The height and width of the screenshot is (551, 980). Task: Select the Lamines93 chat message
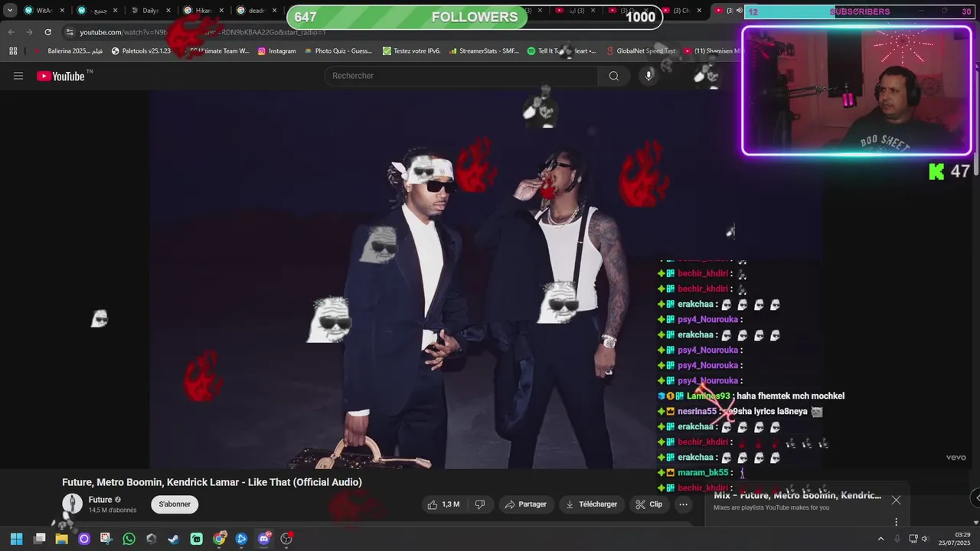751,396
